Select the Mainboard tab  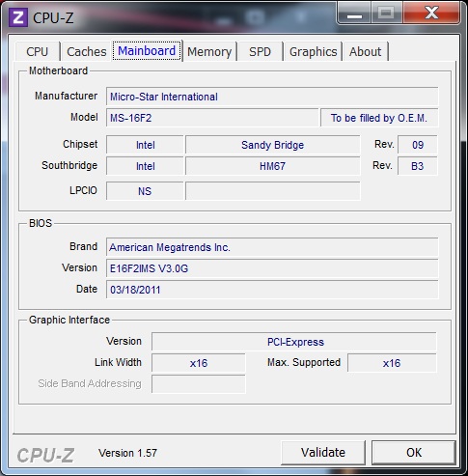[147, 51]
